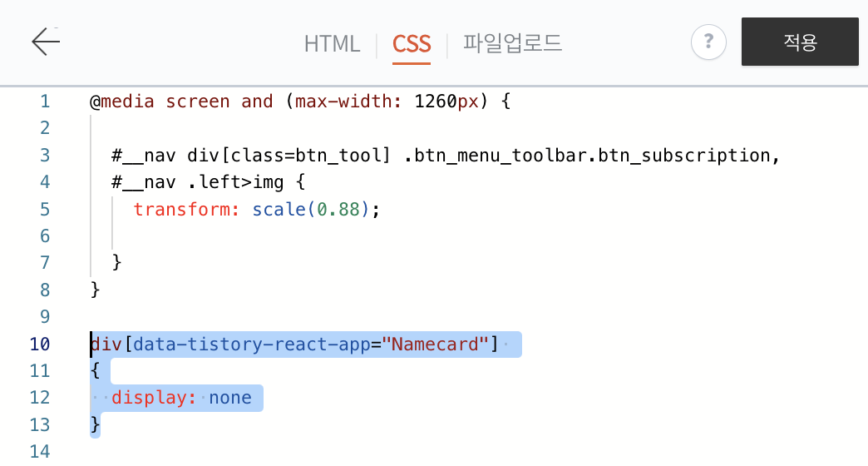Select the CSS tab
Image resolution: width=868 pixels, height=466 pixels.
tap(412, 44)
